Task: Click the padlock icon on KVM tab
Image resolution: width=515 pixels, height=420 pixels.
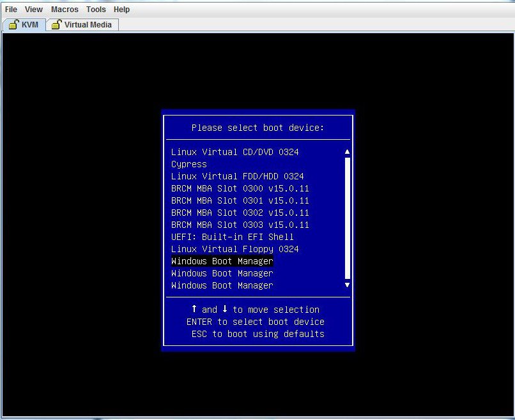Action: click(x=13, y=24)
